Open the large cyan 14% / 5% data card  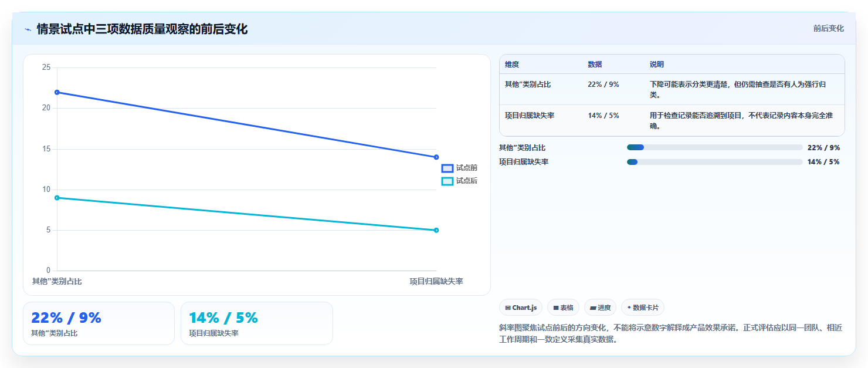[257, 323]
